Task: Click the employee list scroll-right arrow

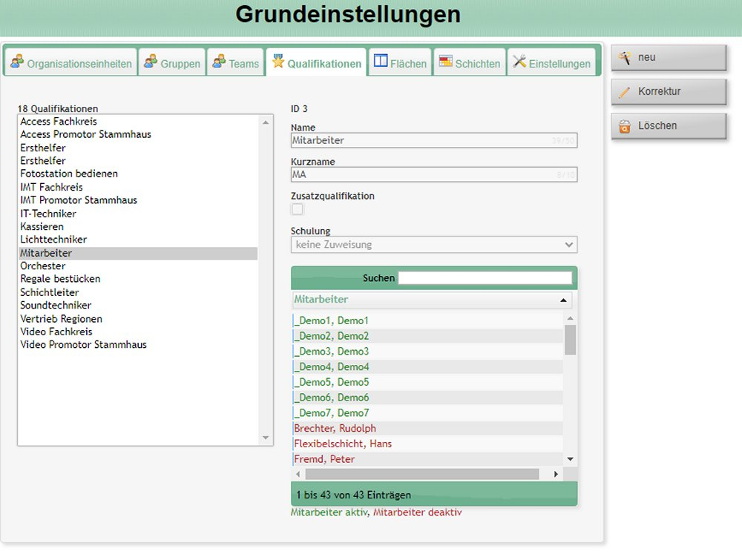Action: click(556, 474)
